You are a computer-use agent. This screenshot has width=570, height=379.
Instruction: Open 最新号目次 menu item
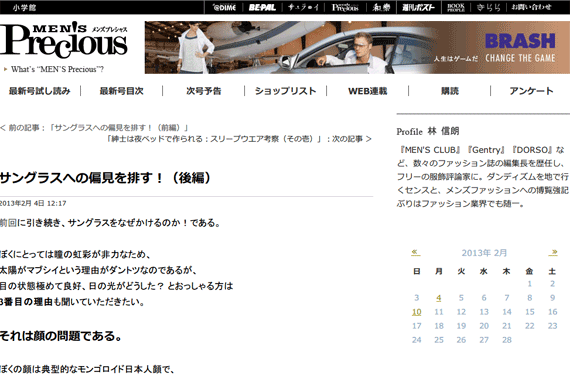point(121,91)
